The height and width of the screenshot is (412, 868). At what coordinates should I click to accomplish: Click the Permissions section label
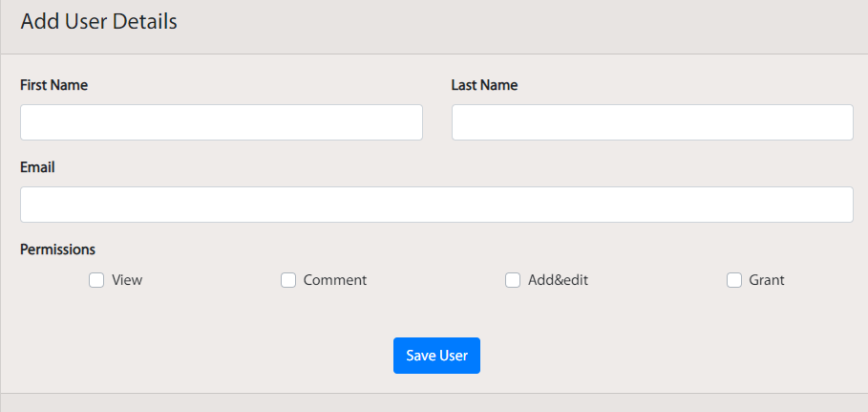57,249
